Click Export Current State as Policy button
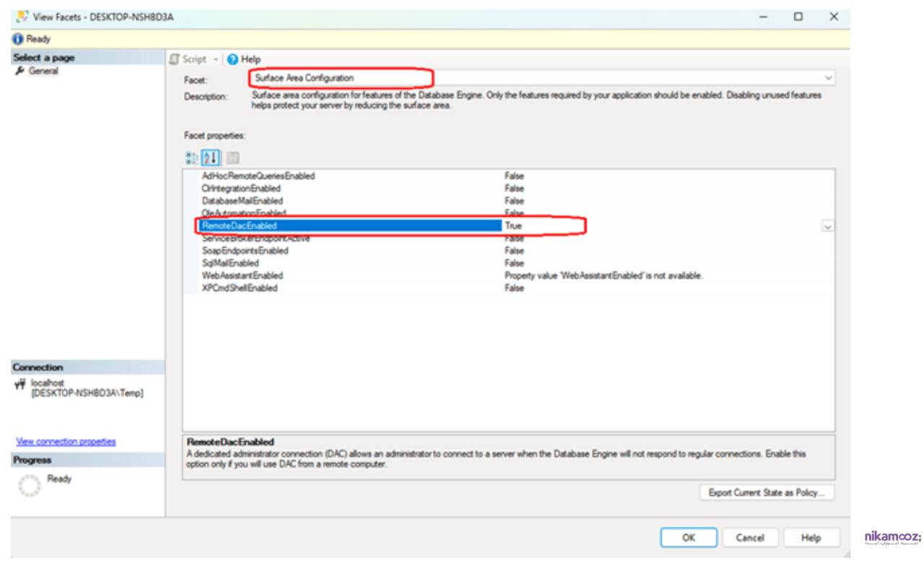 tap(767, 492)
